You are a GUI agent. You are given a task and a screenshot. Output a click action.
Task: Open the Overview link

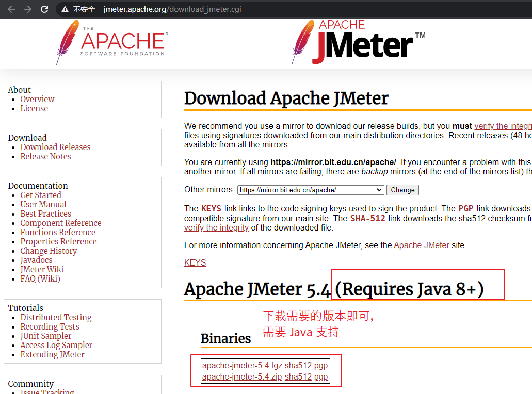point(37,99)
